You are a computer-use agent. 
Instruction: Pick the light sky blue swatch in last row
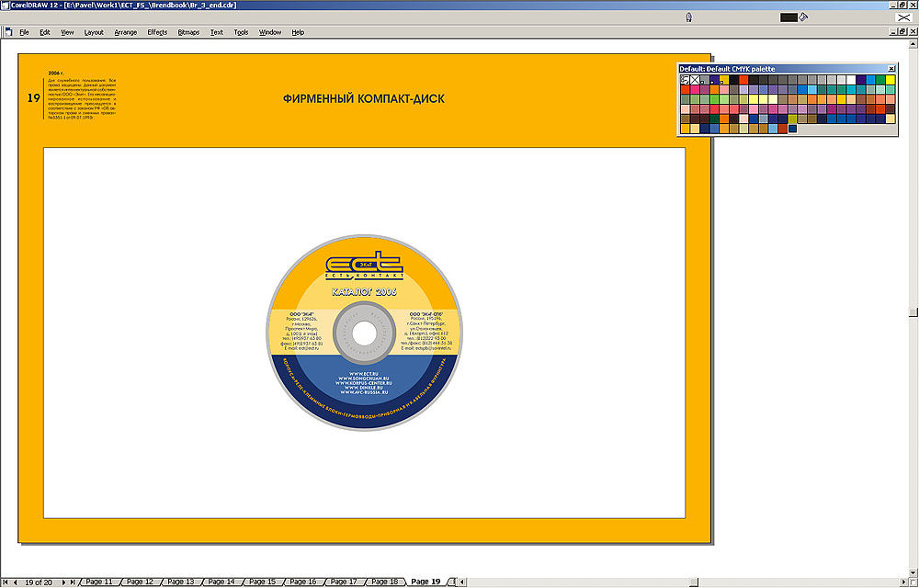[x=773, y=129]
